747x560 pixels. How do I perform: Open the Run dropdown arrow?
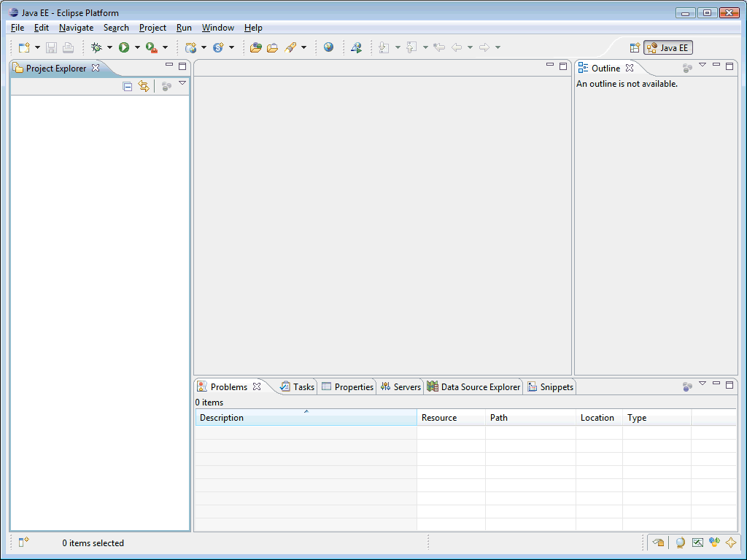coord(137,47)
